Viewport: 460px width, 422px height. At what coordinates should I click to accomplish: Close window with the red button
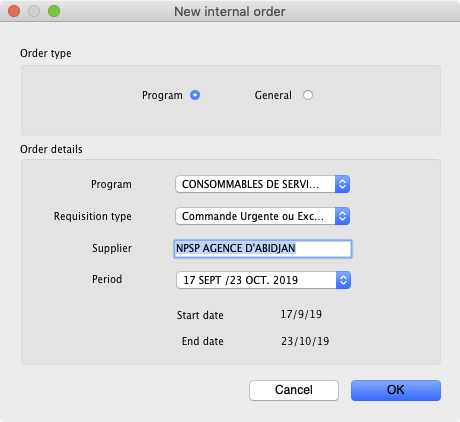[14, 11]
